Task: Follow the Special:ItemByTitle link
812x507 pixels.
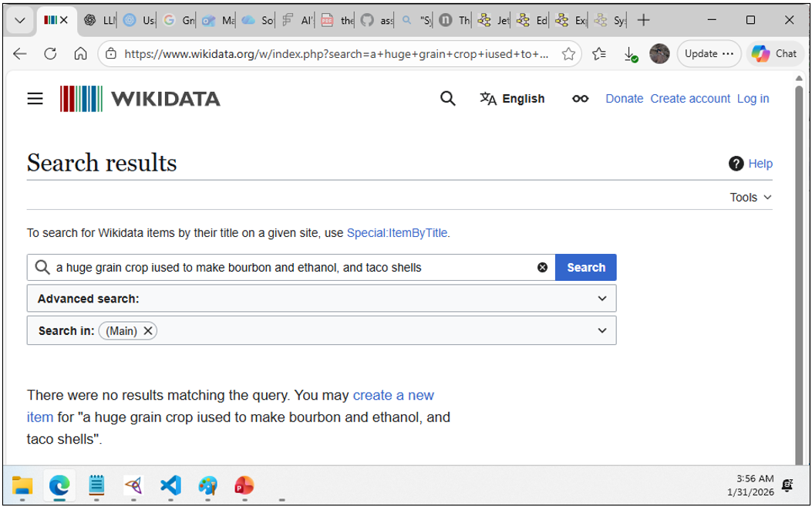Action: point(397,233)
